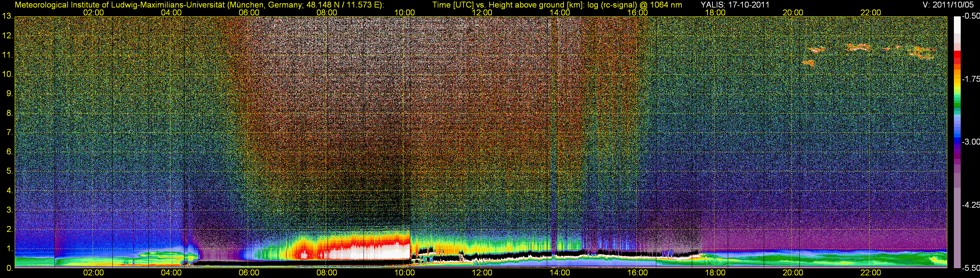Click the 22:00 label on the bottom time axis

[871, 273]
